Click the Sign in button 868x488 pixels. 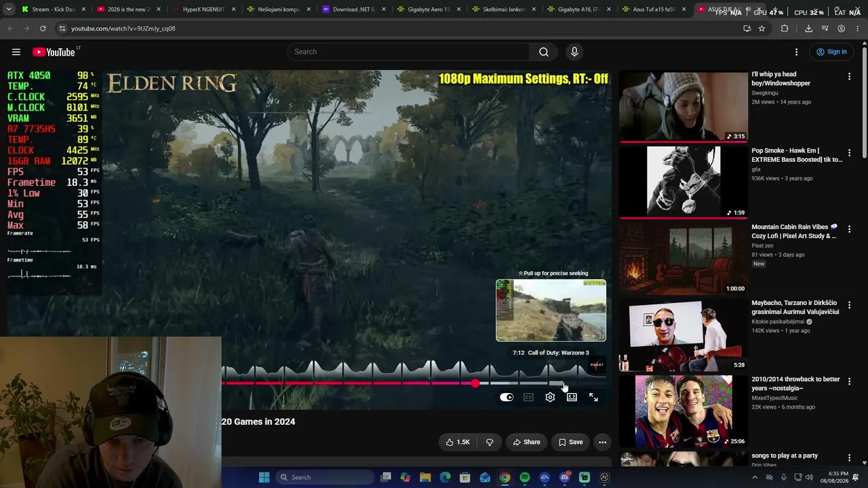click(831, 52)
